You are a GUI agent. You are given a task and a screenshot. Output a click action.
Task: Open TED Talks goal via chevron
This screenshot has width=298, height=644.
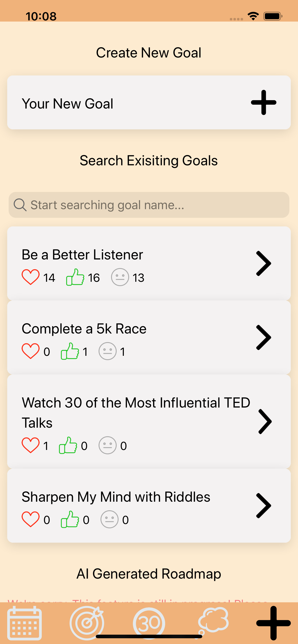(x=265, y=421)
